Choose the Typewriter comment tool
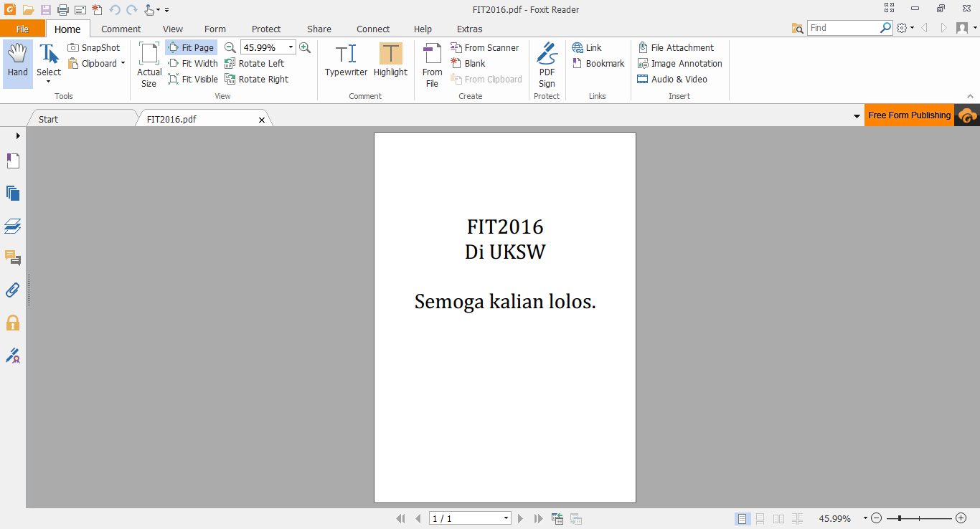This screenshot has height=529, width=980. click(346, 60)
